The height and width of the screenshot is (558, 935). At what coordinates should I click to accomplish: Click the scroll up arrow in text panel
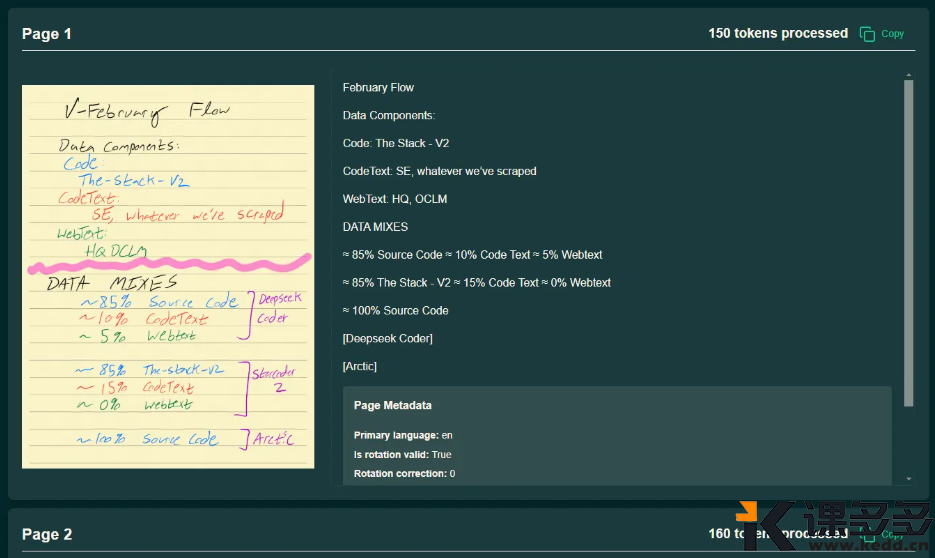[x=908, y=75]
